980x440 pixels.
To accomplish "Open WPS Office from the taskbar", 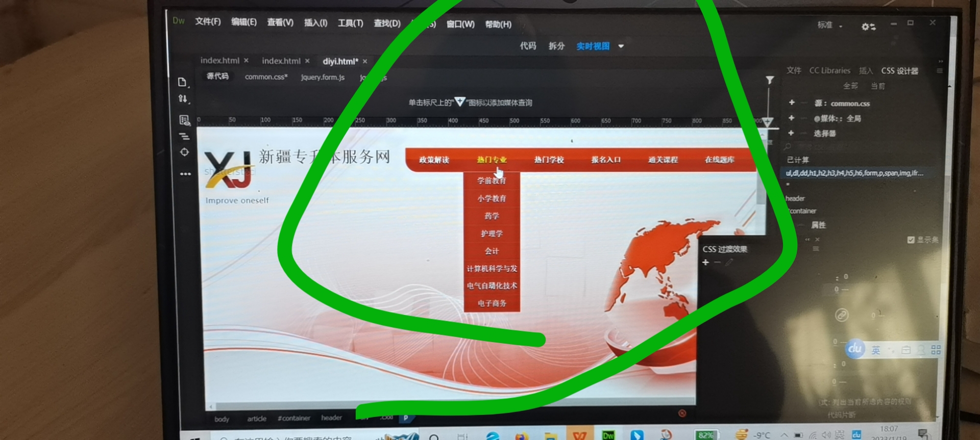I will pos(580,434).
